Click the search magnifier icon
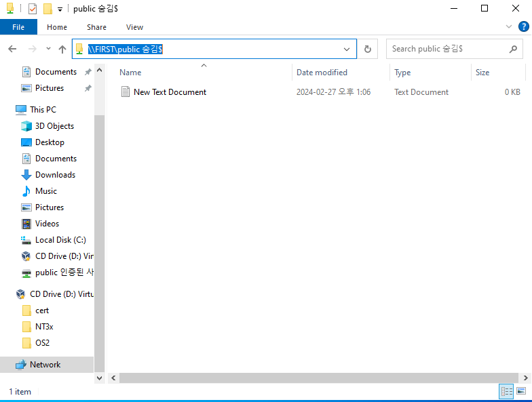 point(513,49)
